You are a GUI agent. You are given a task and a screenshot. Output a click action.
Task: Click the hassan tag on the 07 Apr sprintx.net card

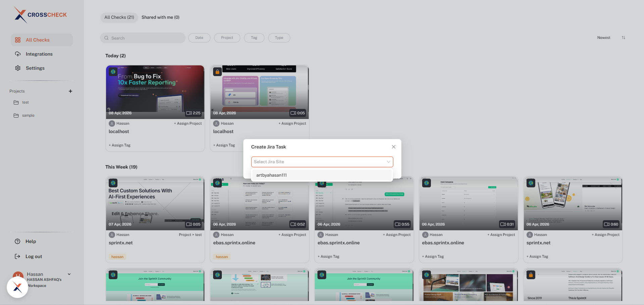117,257
